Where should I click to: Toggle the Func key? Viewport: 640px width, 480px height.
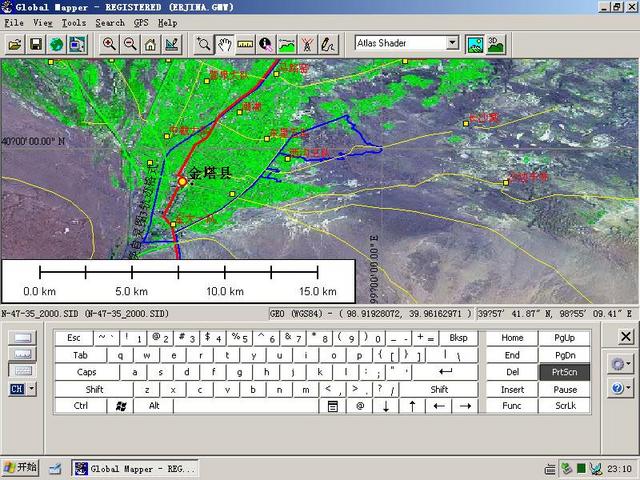[x=512, y=406]
